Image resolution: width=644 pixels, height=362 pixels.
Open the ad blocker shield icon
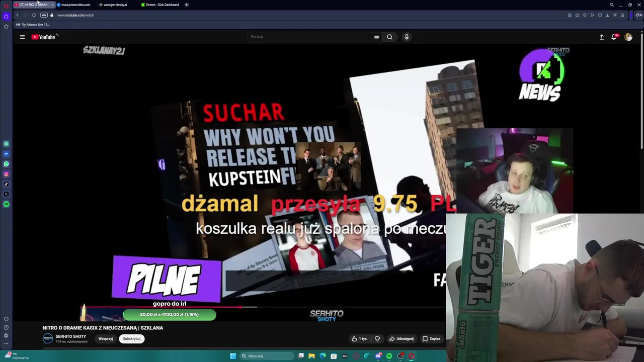[585, 15]
